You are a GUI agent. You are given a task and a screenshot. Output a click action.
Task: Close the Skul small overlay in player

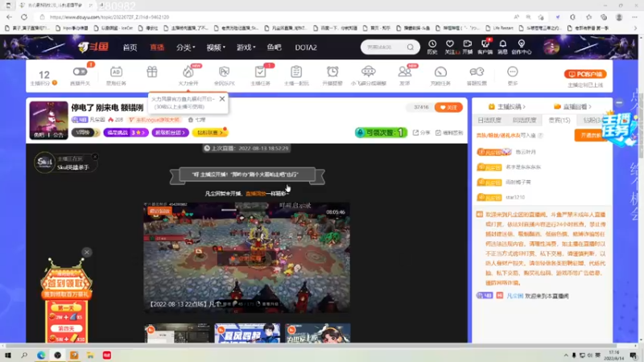coord(95,156)
